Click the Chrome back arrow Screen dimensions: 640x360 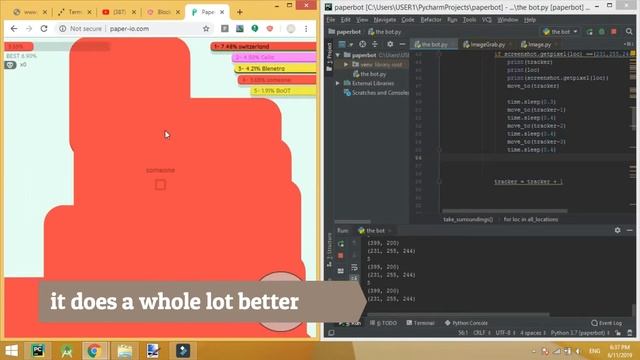point(14,29)
